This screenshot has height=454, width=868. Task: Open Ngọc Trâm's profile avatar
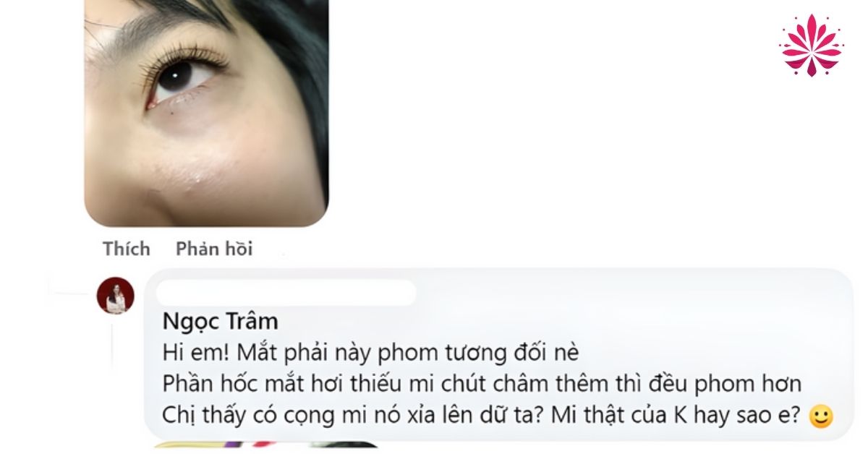pos(116,295)
